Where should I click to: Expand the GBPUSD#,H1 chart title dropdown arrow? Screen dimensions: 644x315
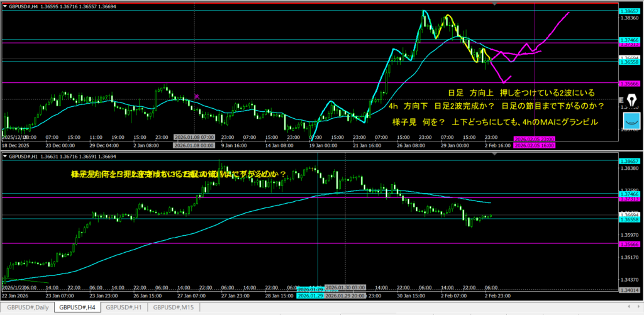coord(4,156)
